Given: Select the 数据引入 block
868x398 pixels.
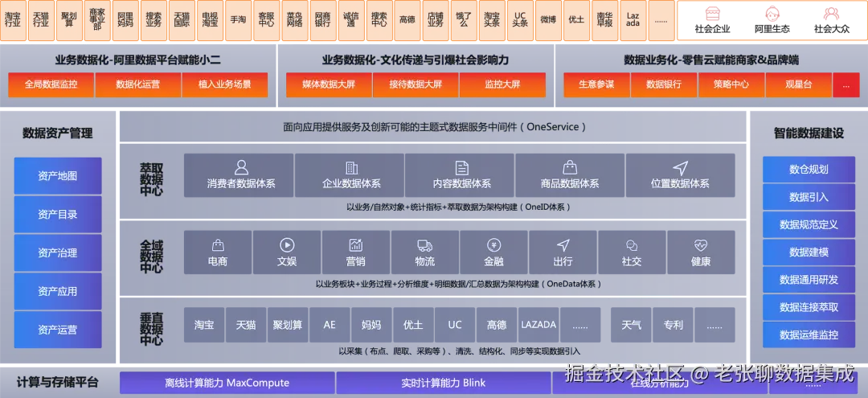Looking at the screenshot, I should 809,197.
